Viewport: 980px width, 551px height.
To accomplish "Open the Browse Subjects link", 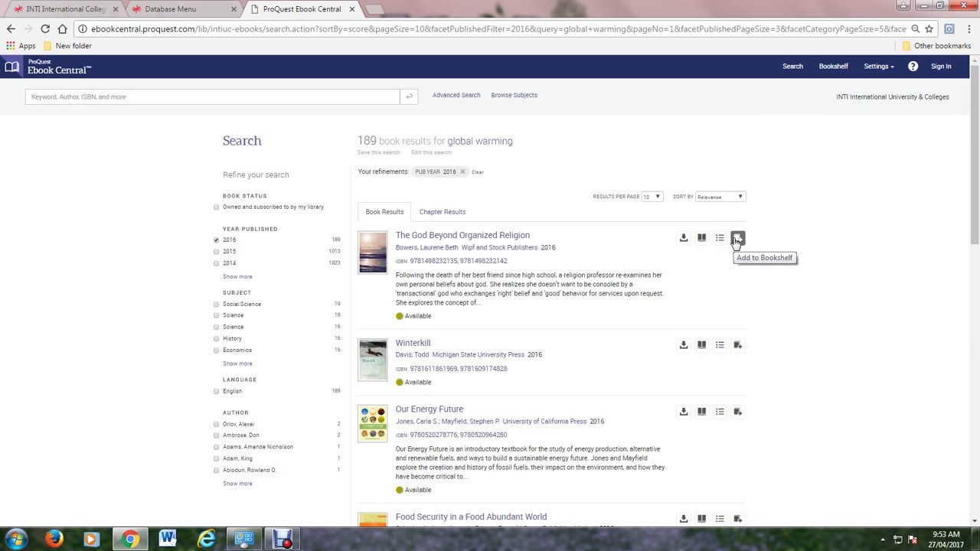I will coord(514,96).
